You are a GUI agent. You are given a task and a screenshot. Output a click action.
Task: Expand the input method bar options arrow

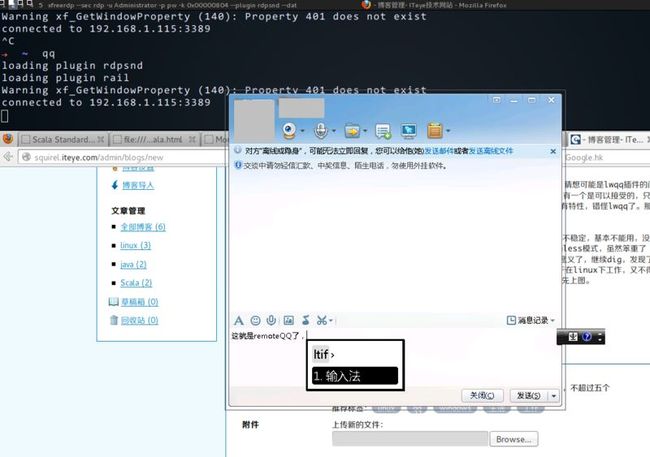(x=600, y=337)
